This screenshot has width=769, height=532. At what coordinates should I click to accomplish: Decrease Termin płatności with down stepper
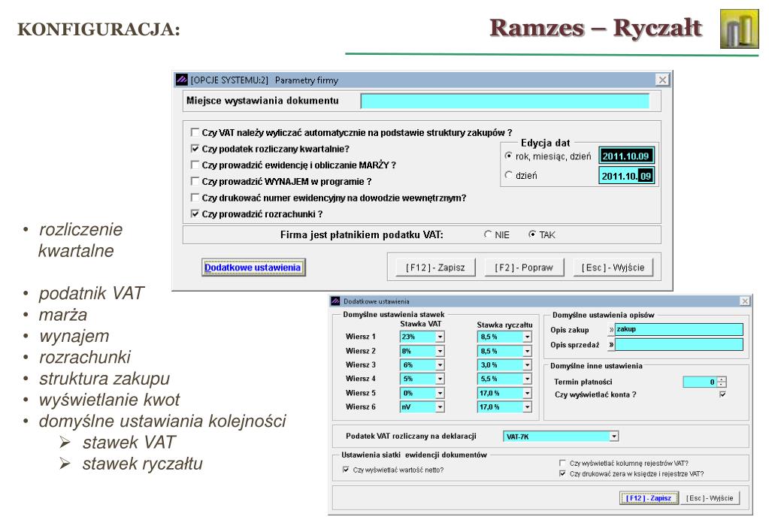(x=722, y=385)
